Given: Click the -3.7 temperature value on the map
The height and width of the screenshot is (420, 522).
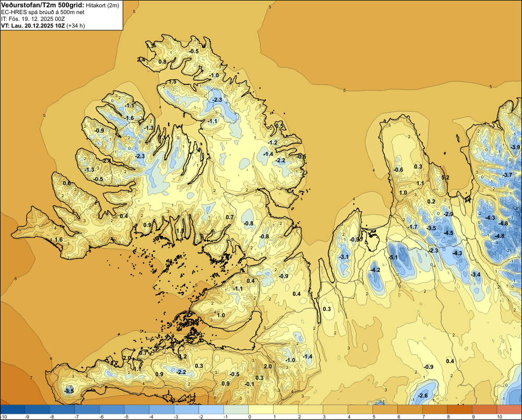Looking at the screenshot, I should (507, 175).
